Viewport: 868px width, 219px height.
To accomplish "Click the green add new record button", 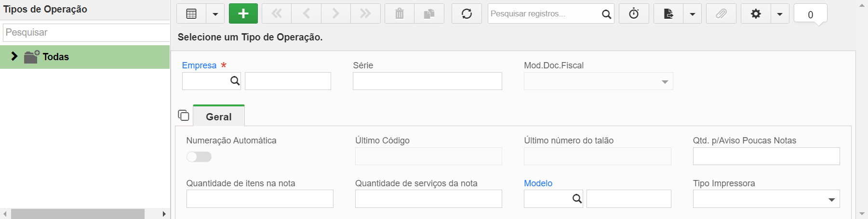I will [243, 13].
